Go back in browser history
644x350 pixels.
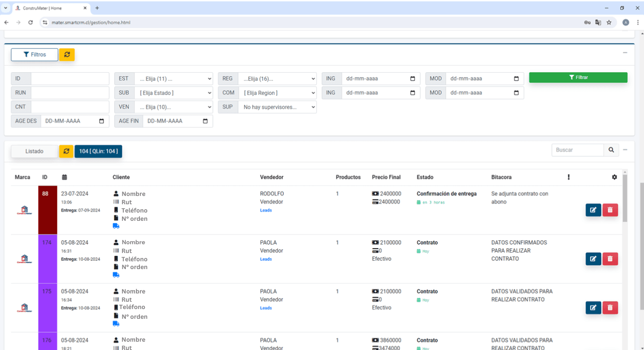pos(6,22)
